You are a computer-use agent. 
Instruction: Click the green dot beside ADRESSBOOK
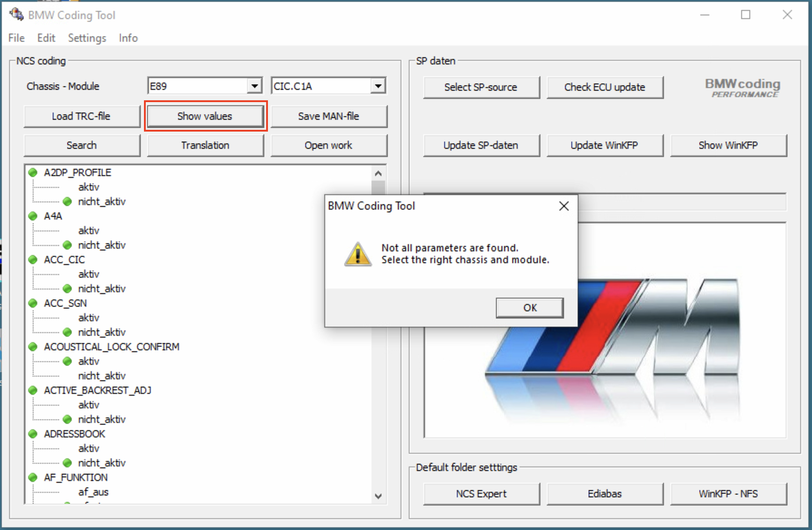33,434
